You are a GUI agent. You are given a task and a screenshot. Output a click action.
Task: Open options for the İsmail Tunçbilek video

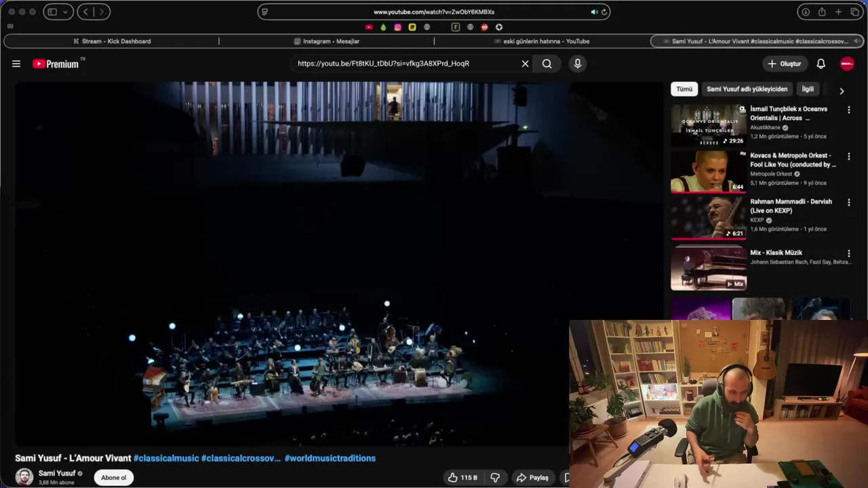coord(848,110)
